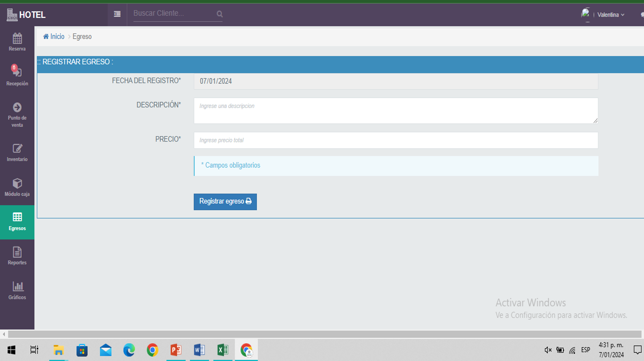Screen dimensions: 644x361
Task: Click Valentina's profile avatar
Action: point(586,15)
